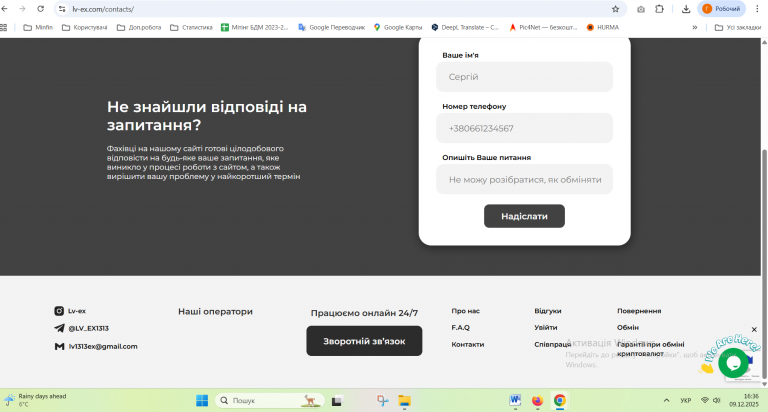The width and height of the screenshot is (768, 412).
Task: Open the Rainy days ahead weather widget
Action: [35, 400]
